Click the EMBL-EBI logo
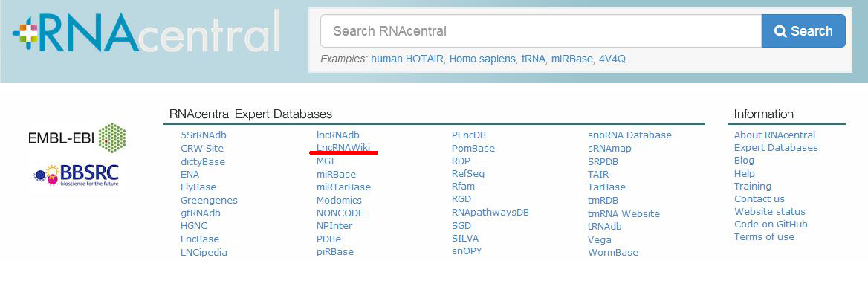Viewport: 868px width, 281px height. coord(77,138)
